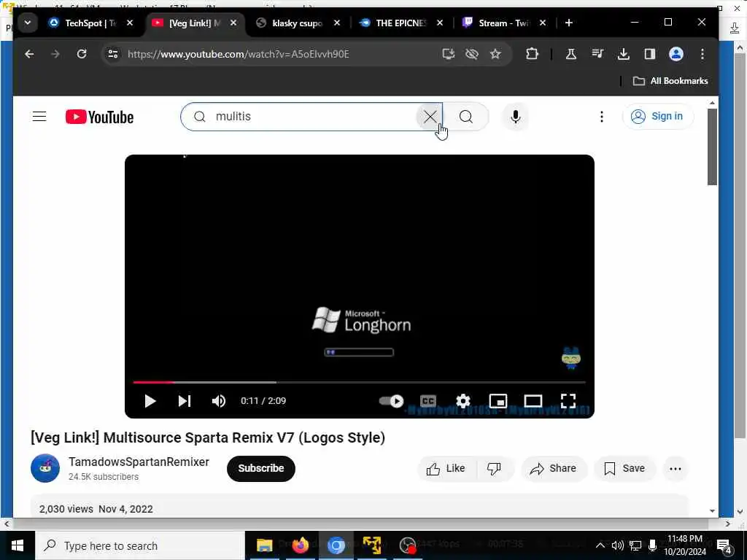Toggle the autoplay switch
The height and width of the screenshot is (560, 747).
[391, 401]
